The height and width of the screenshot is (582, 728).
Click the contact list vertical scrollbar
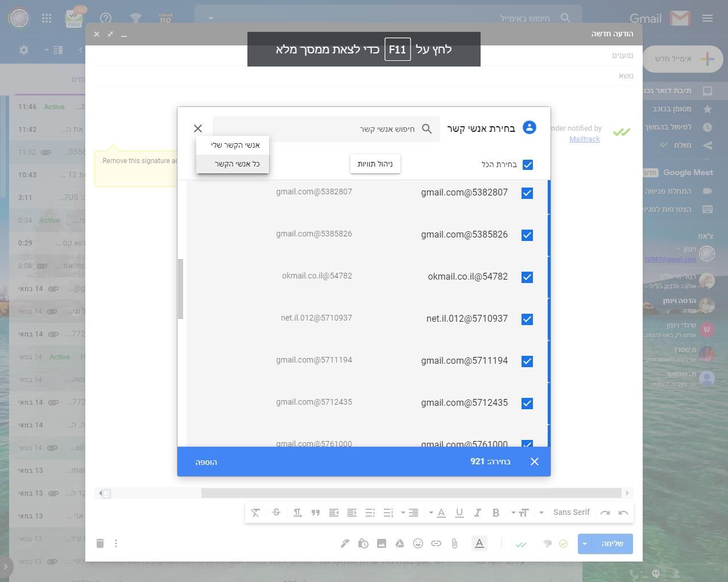pos(180,289)
